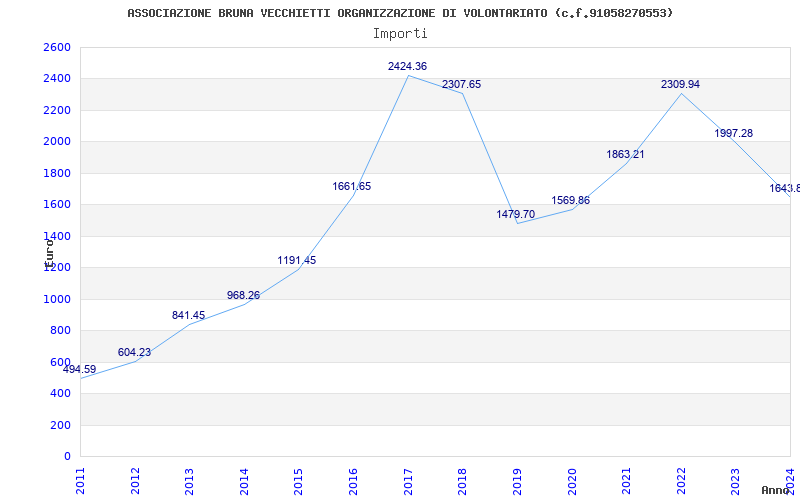Select the 1863.21 data label
Viewport: 800px width, 500px height.
pyautogui.click(x=625, y=154)
